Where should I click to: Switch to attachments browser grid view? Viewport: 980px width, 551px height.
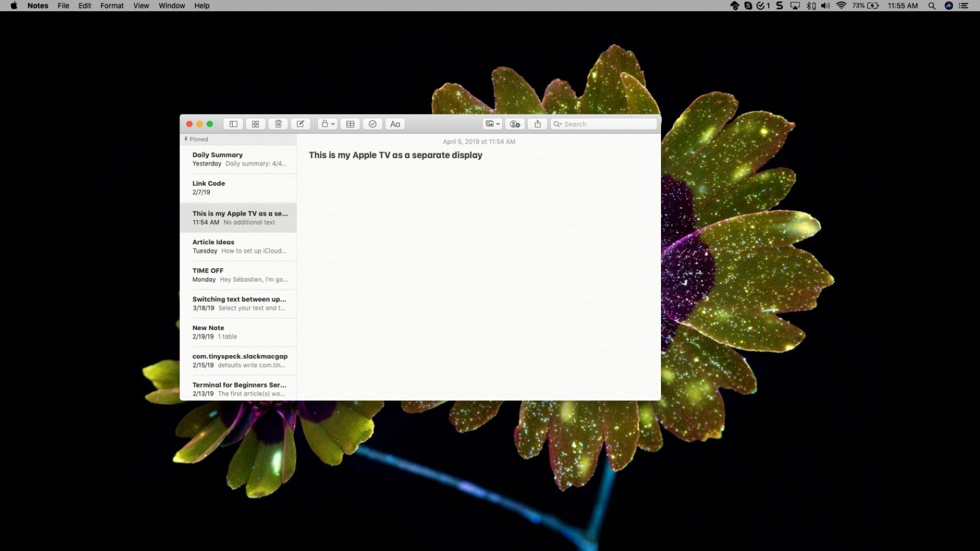(x=256, y=124)
